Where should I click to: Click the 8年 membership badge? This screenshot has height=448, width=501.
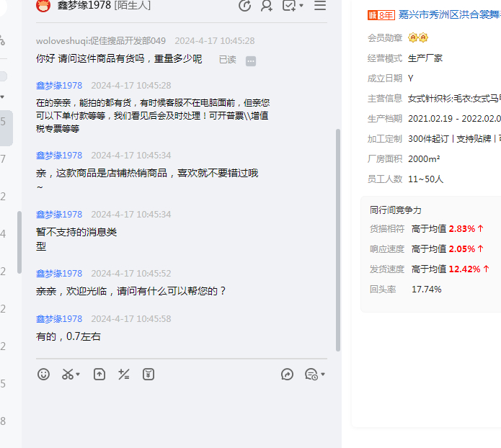381,15
